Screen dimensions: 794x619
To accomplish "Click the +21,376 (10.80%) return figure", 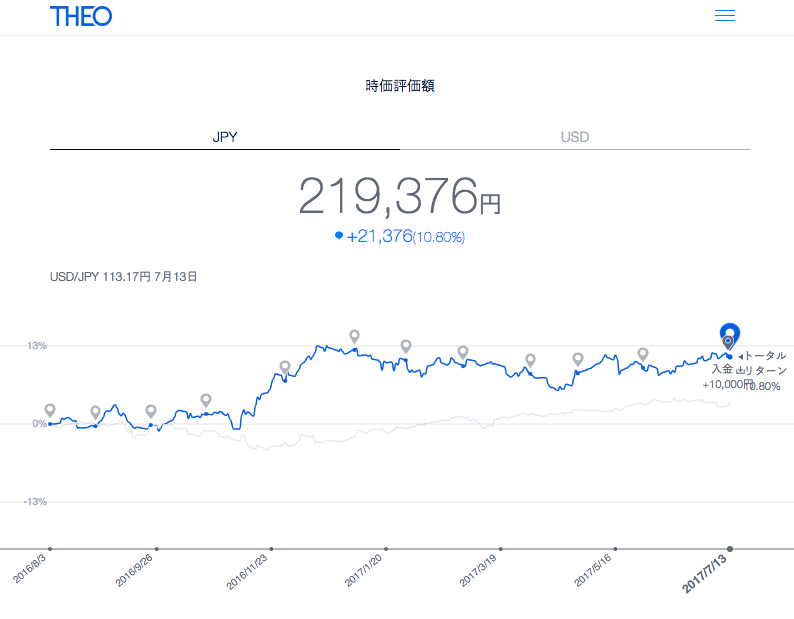I will pyautogui.click(x=406, y=236).
